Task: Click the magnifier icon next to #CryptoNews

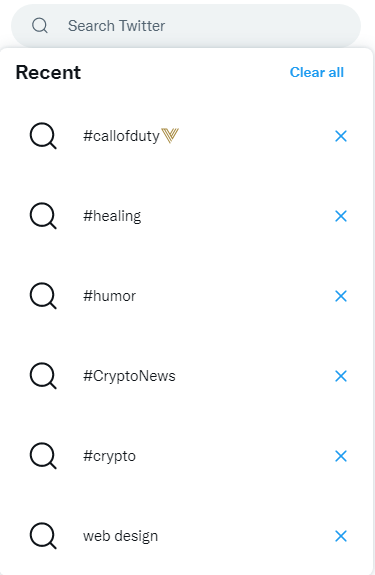Action: click(x=43, y=376)
